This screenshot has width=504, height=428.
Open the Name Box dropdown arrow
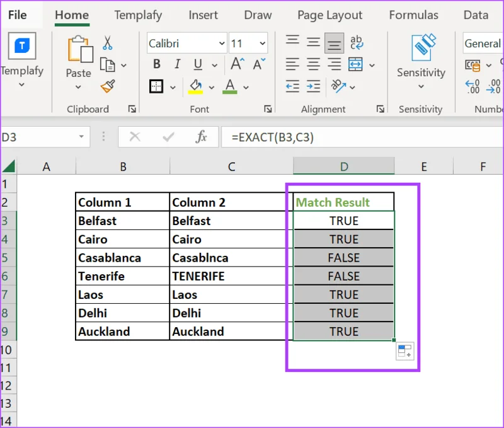tap(81, 137)
